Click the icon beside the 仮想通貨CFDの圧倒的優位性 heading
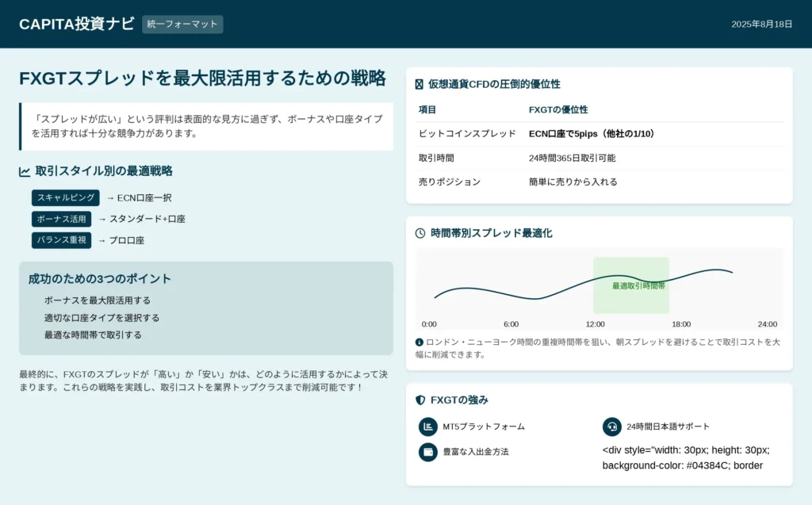Screen dimensions: 812x505 (419, 84)
